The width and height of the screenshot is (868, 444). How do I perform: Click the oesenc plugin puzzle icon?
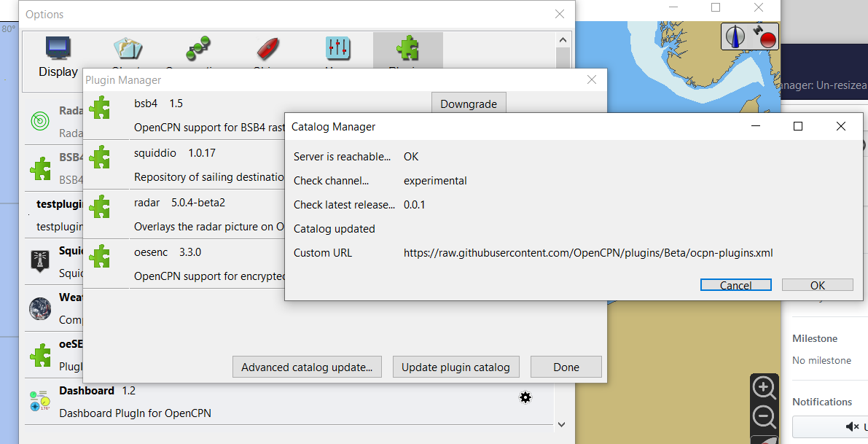100,257
